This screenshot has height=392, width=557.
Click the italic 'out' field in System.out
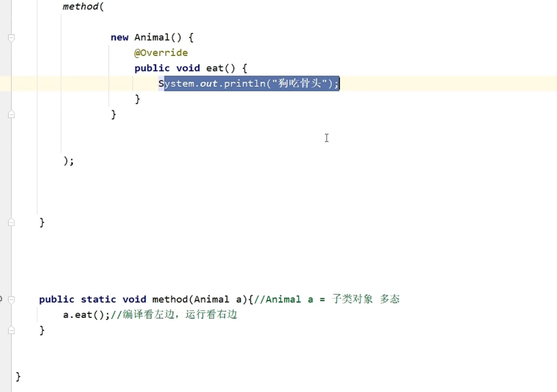[x=209, y=83]
